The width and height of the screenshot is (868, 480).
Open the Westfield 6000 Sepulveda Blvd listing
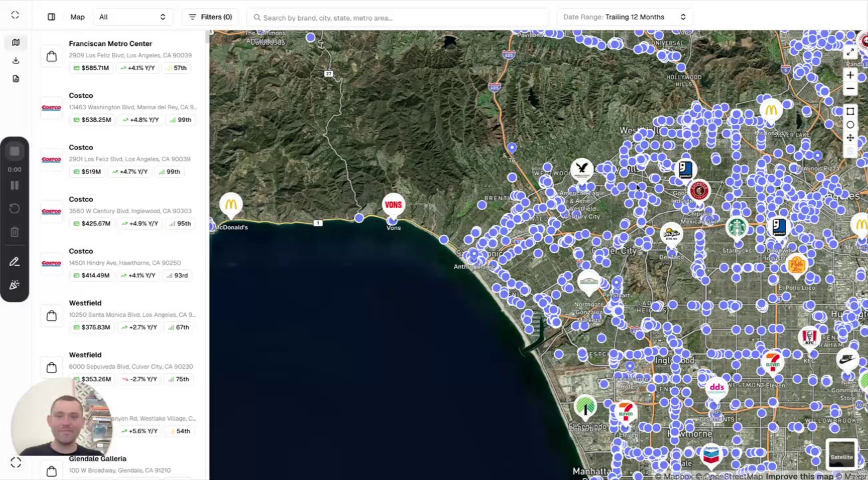[x=120, y=367]
